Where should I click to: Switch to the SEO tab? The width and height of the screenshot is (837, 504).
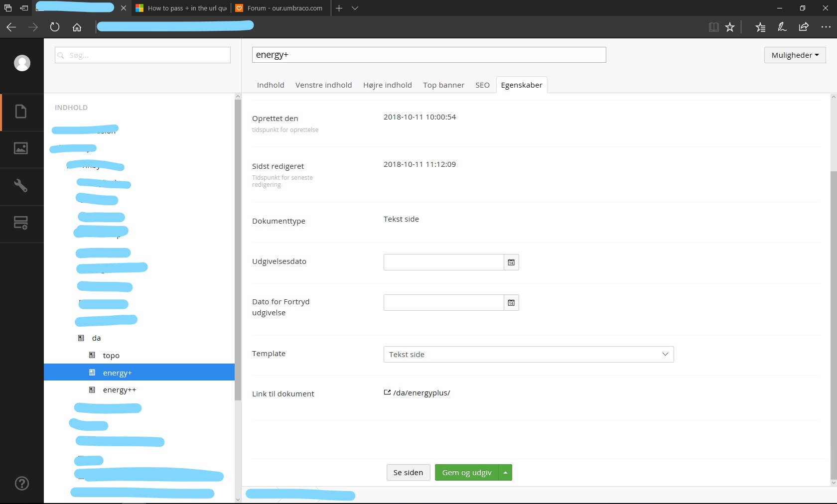pos(482,85)
